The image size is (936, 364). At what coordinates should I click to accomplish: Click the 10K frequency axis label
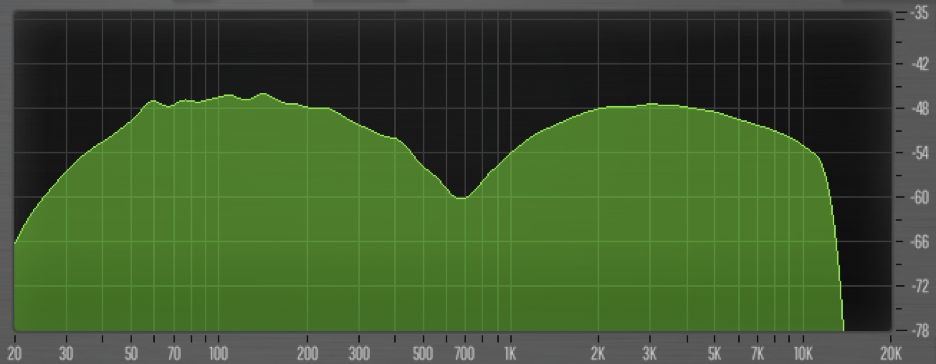[x=803, y=353]
